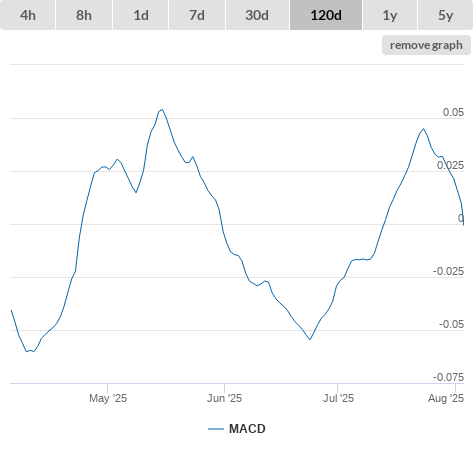
Task: Click the MACD legend line icon
Action: [216, 429]
